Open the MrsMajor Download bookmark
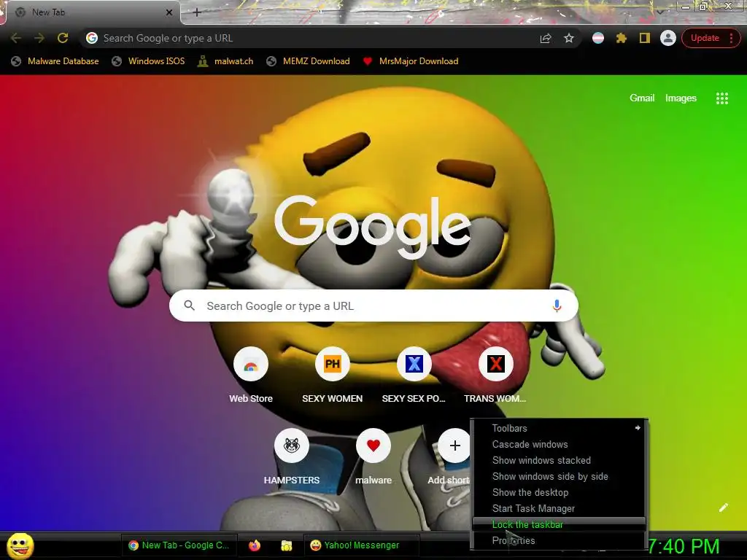747x560 pixels. coord(411,61)
